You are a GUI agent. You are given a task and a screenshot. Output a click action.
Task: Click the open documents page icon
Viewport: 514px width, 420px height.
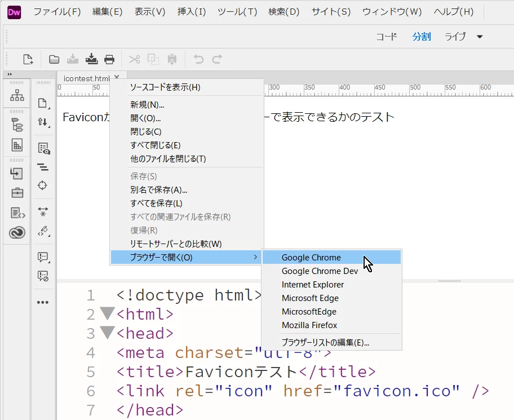[x=43, y=103]
